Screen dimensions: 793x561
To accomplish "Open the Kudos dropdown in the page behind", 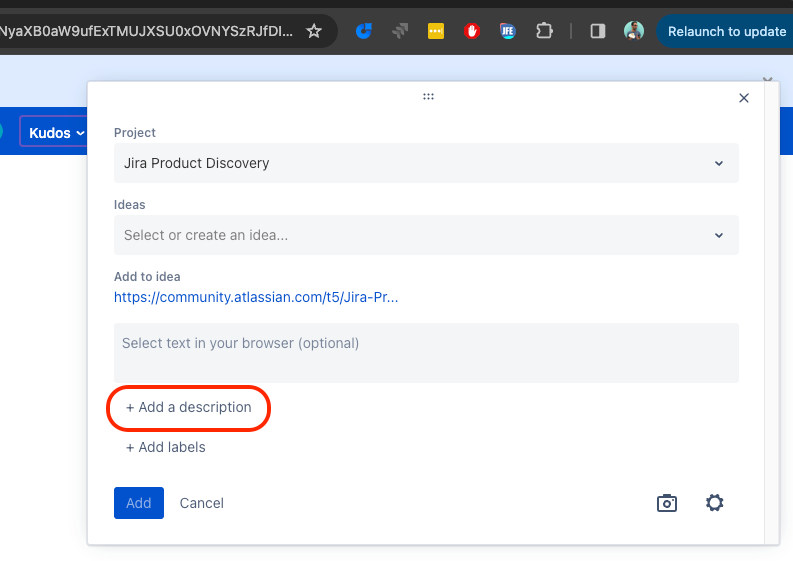I will point(54,132).
